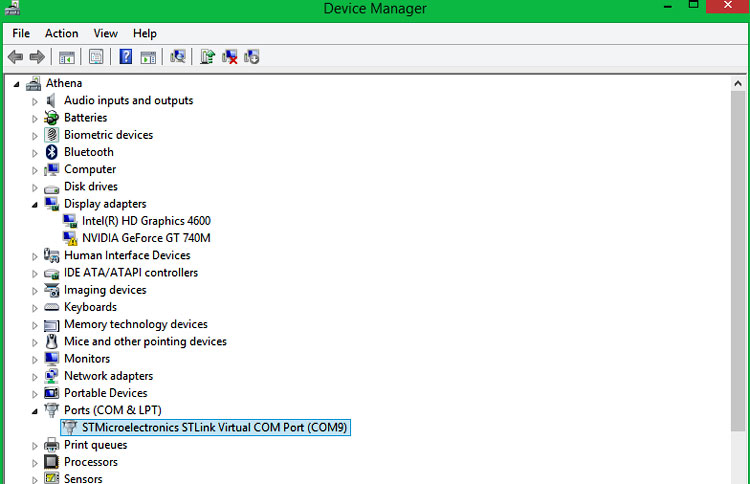
Task: Expand the Network adapters category
Action: tap(34, 377)
